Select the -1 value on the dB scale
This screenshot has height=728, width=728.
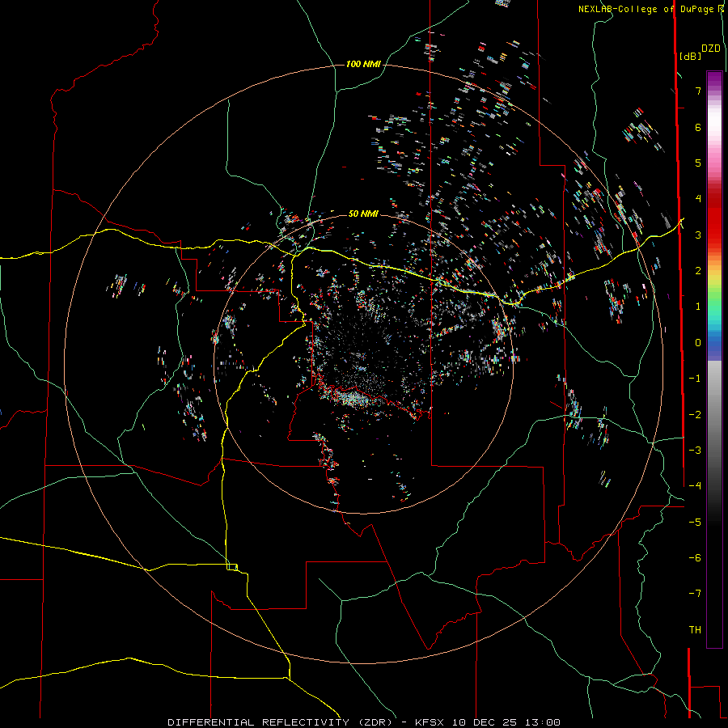(695, 379)
